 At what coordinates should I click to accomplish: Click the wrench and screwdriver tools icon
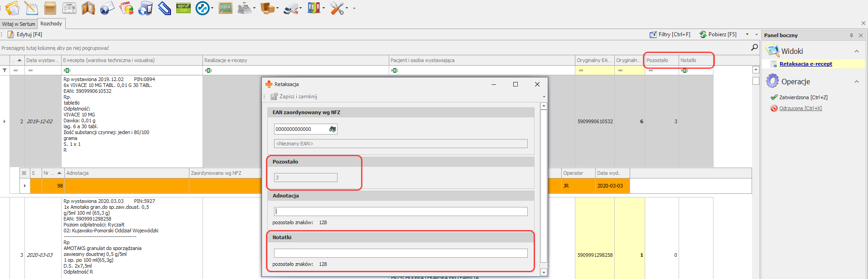coord(337,8)
